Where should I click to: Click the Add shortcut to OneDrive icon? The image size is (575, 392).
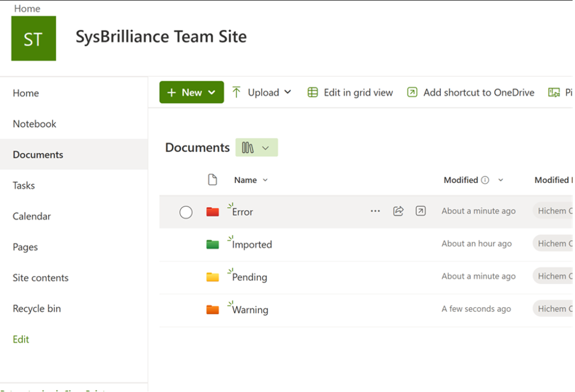[x=413, y=92]
